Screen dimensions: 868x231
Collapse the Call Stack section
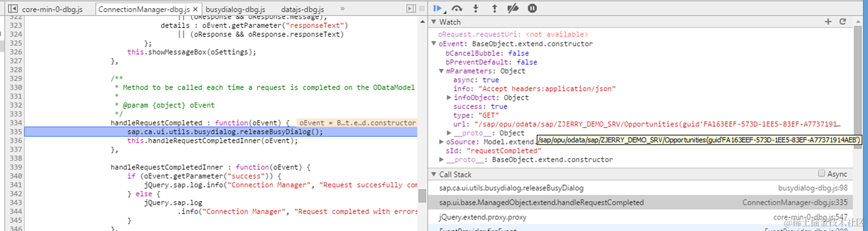coord(433,174)
